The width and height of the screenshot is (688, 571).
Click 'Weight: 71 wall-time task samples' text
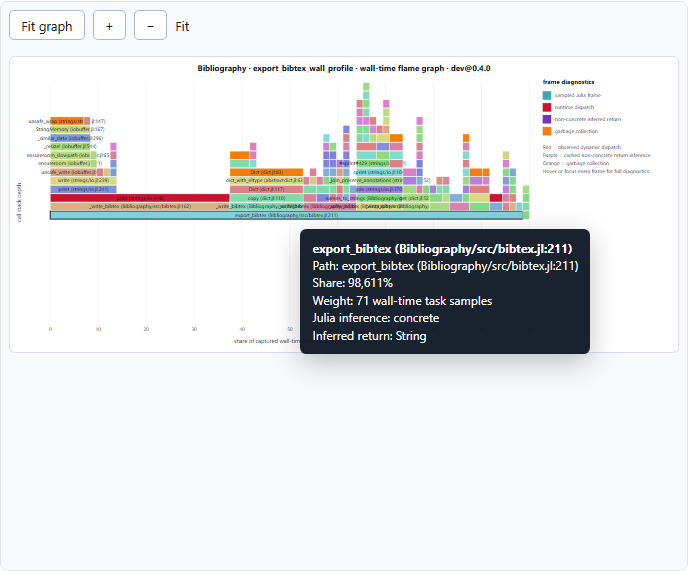pos(402,301)
